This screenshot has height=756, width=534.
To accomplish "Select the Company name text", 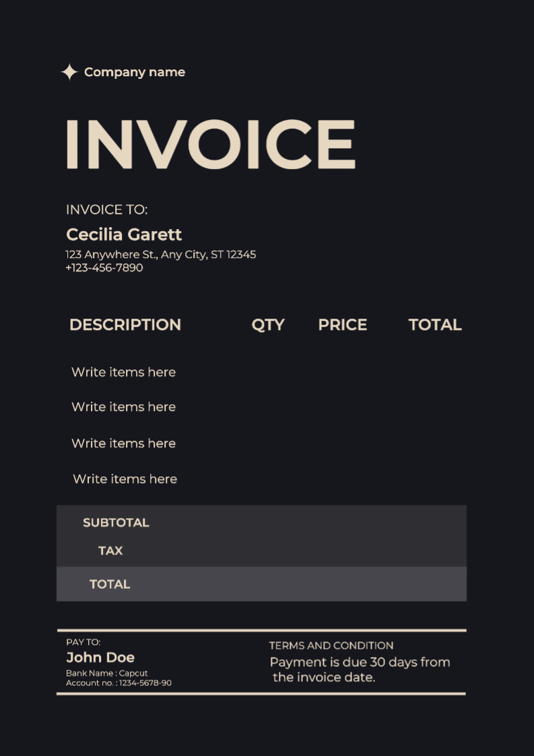I will pyautogui.click(x=135, y=72).
